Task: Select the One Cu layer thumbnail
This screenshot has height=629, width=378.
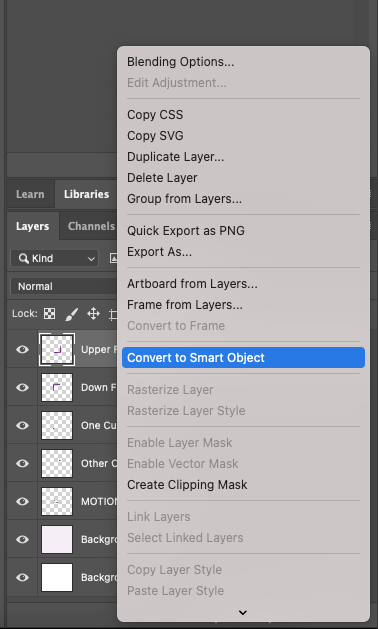Action: point(57,425)
